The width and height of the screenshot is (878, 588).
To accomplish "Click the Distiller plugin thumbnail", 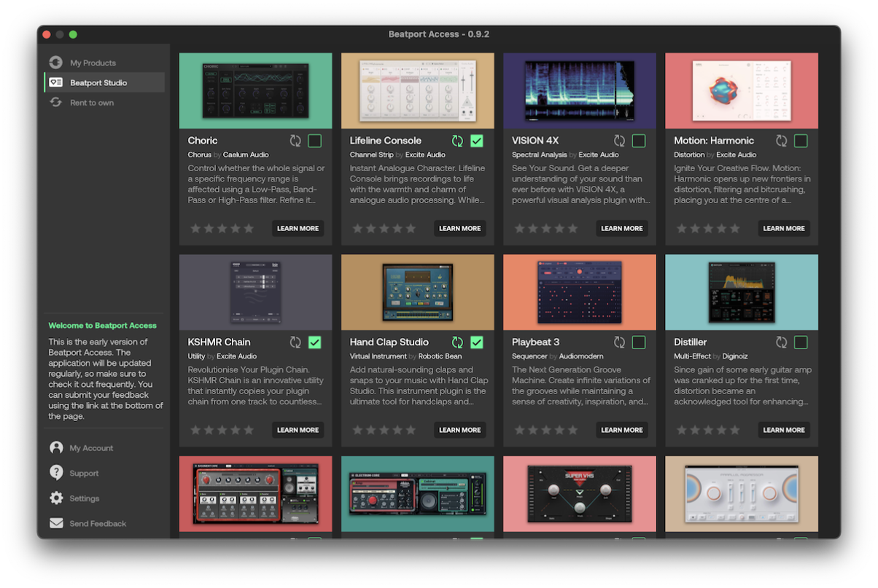I will coord(741,292).
